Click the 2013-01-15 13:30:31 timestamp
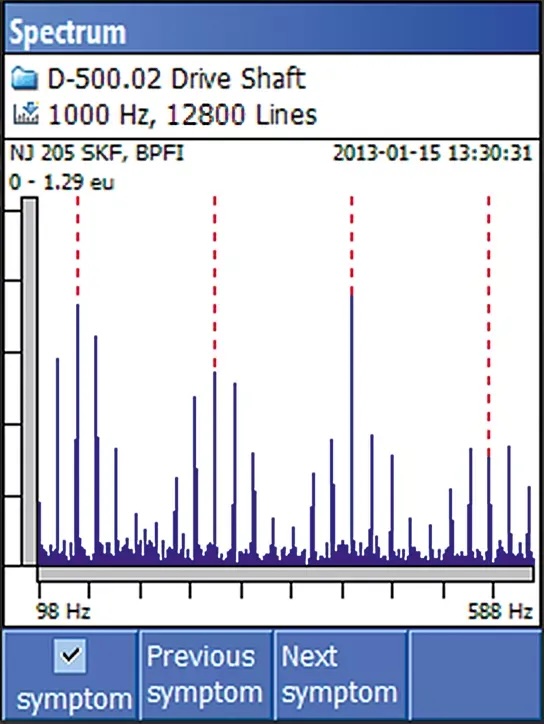Image resolution: width=544 pixels, height=724 pixels. point(433,153)
